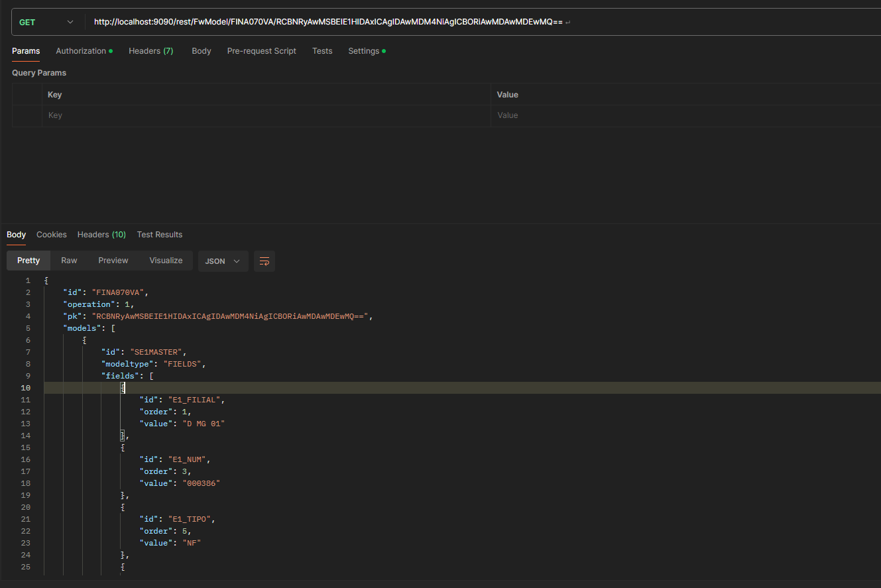
Task: Click the query params Key input
Action: 265,115
